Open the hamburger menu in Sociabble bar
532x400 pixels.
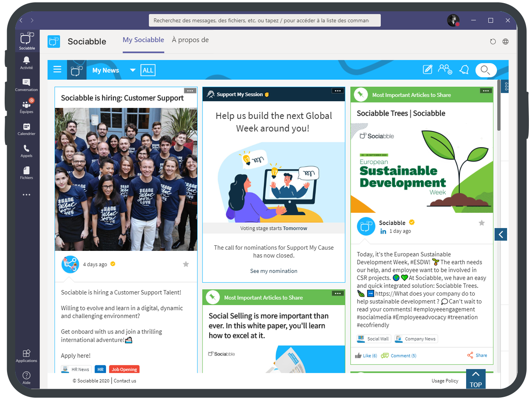click(x=57, y=70)
